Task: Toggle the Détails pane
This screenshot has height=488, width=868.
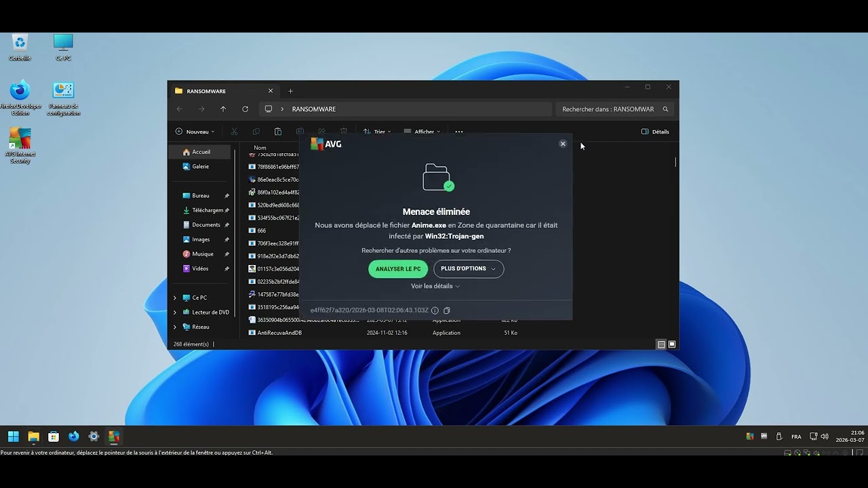Action: coord(655,131)
